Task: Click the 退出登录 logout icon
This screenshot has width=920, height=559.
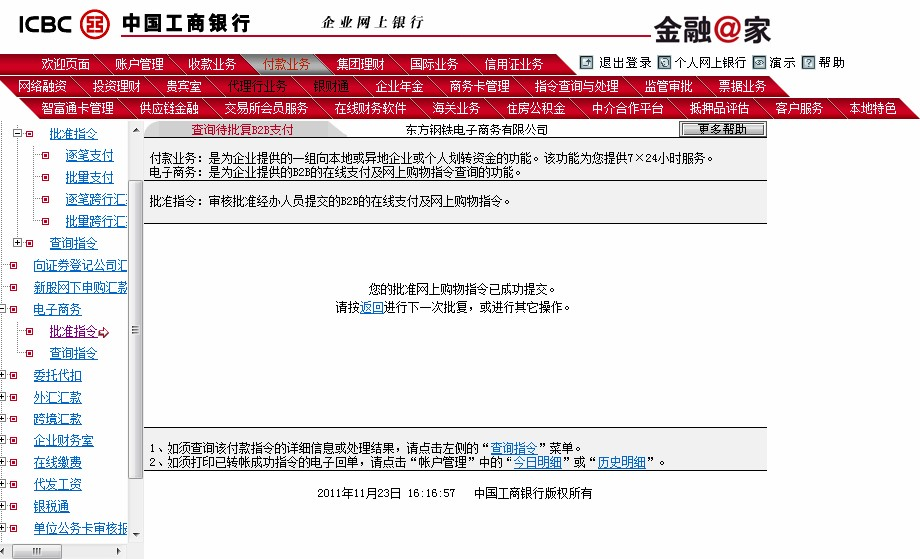Action: [586, 62]
